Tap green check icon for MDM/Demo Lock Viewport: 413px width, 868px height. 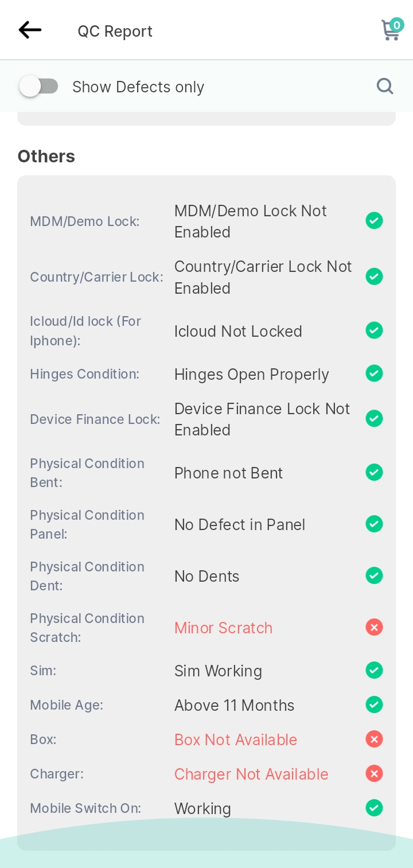point(374,220)
